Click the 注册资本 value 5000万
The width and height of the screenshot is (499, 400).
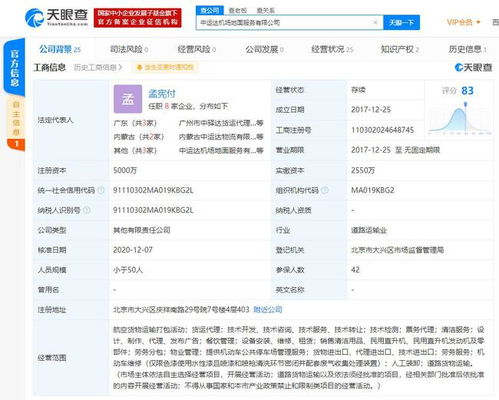125,170
